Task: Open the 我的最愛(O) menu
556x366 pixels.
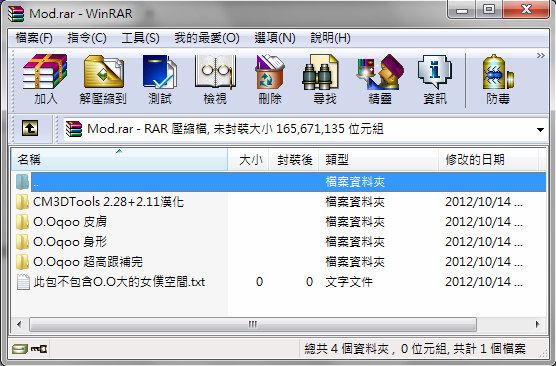Action: point(207,38)
